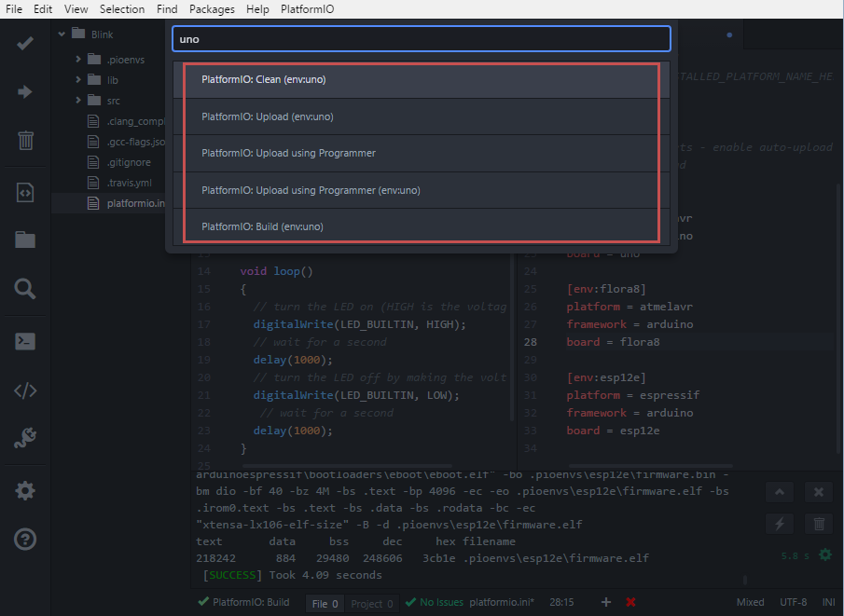844x616 pixels.
Task: Select PlatformIO: Build (env:uno) command
Action: click(x=262, y=226)
